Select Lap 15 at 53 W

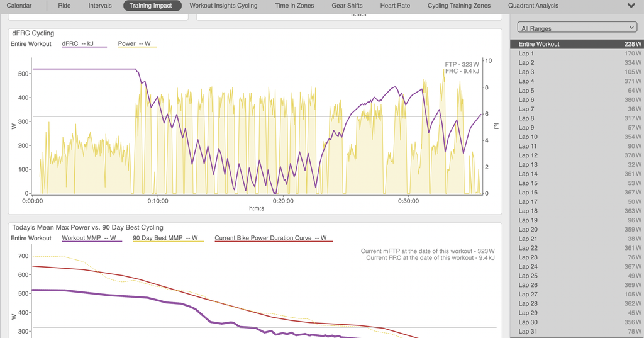tap(577, 183)
